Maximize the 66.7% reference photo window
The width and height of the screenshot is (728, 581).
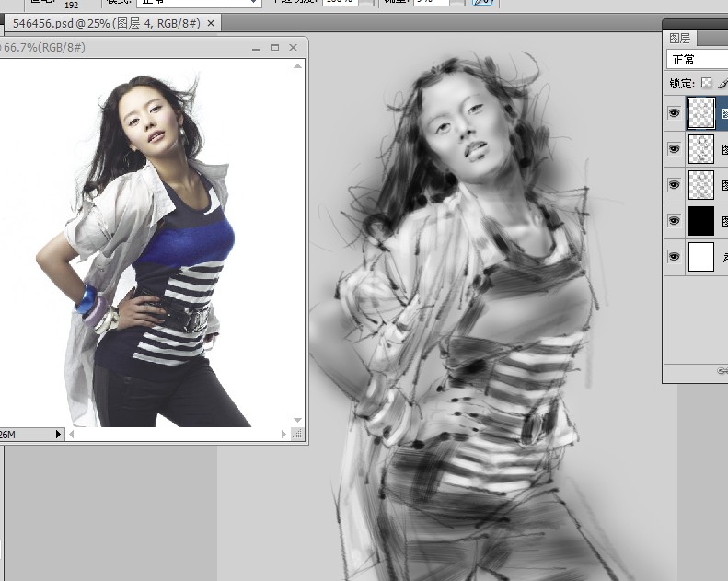click(275, 47)
